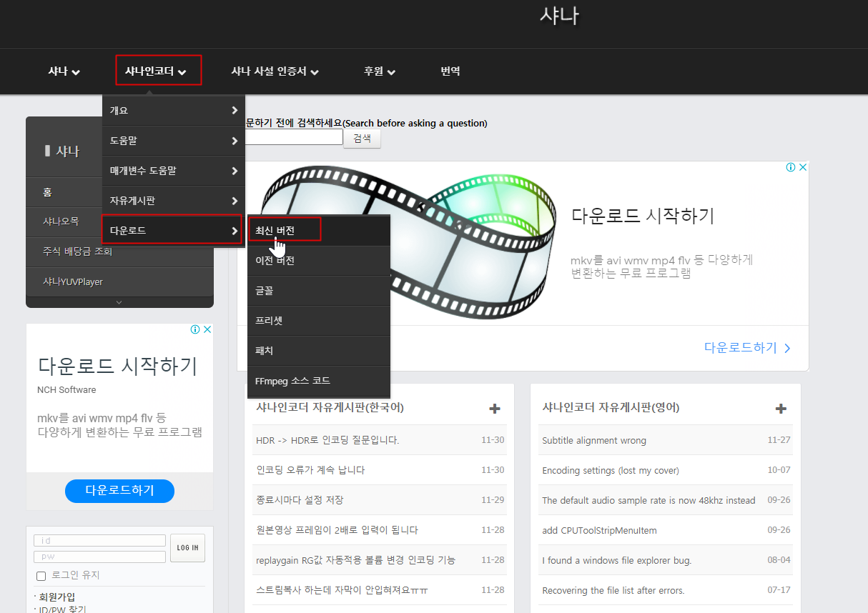Screen dimensions: 868x613
Task: Click the plus icon for the 영어 board
Action: pyautogui.click(x=781, y=408)
